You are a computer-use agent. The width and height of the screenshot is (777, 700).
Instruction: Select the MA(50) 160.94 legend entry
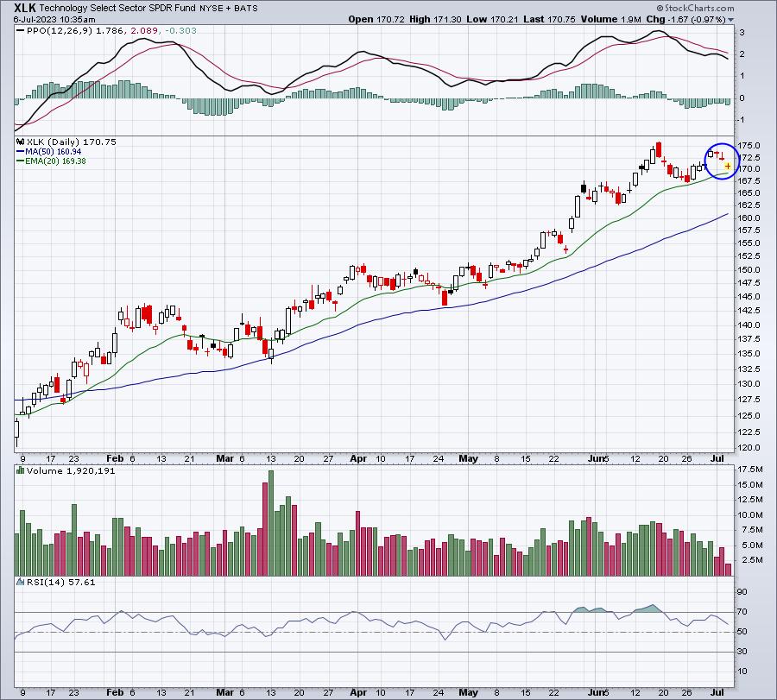48,151
